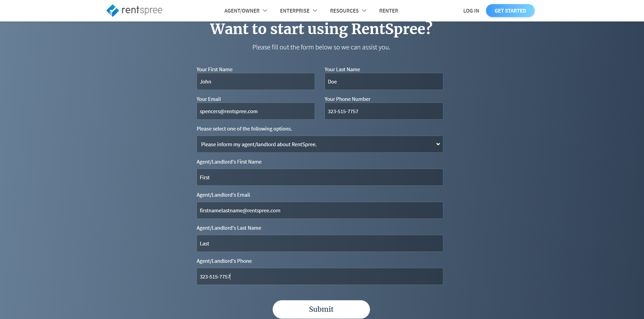This screenshot has width=644, height=319.
Task: Expand the Agent/Owner chevron arrow
Action: click(x=265, y=11)
